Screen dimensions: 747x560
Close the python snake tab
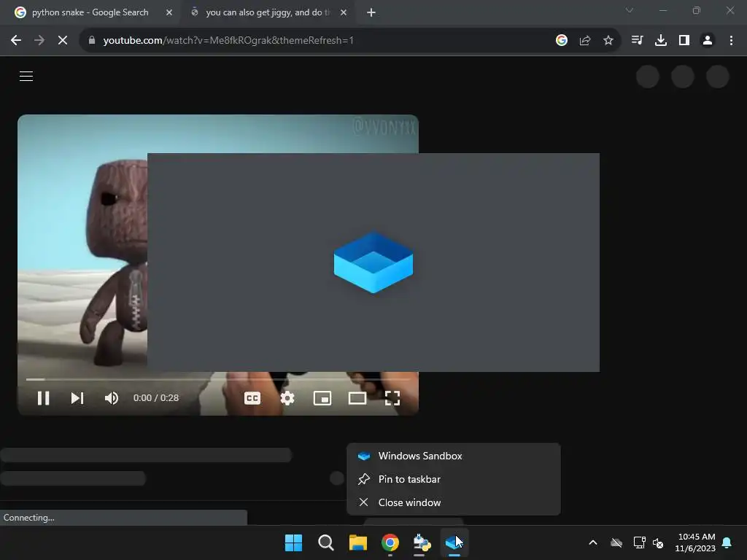169,12
